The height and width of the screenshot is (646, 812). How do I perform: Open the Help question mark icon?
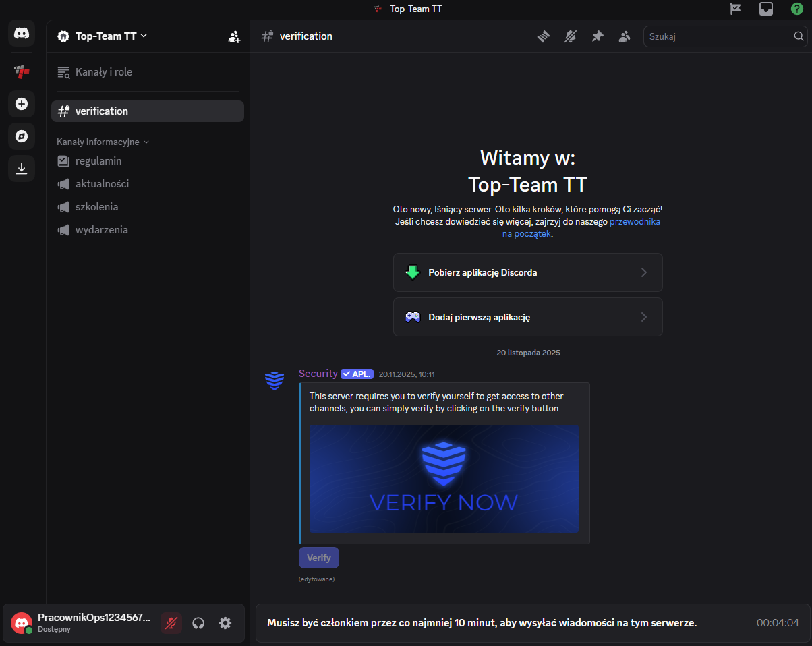pos(797,9)
